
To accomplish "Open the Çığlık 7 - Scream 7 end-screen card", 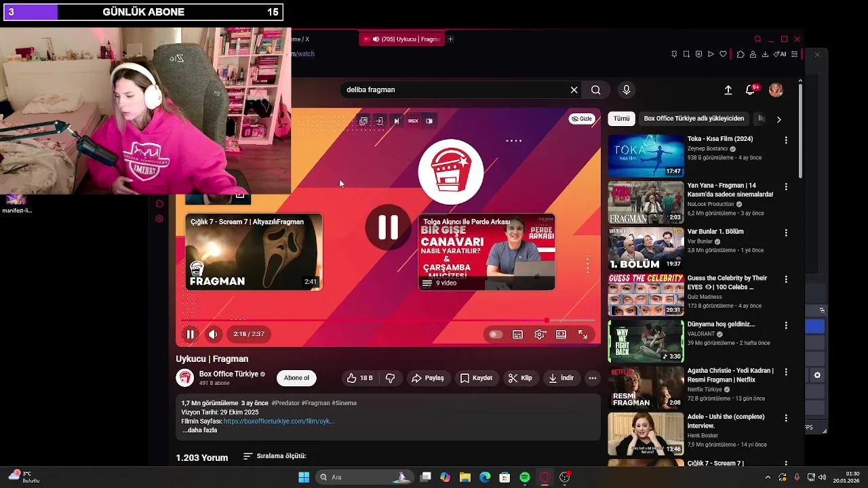I will point(254,252).
